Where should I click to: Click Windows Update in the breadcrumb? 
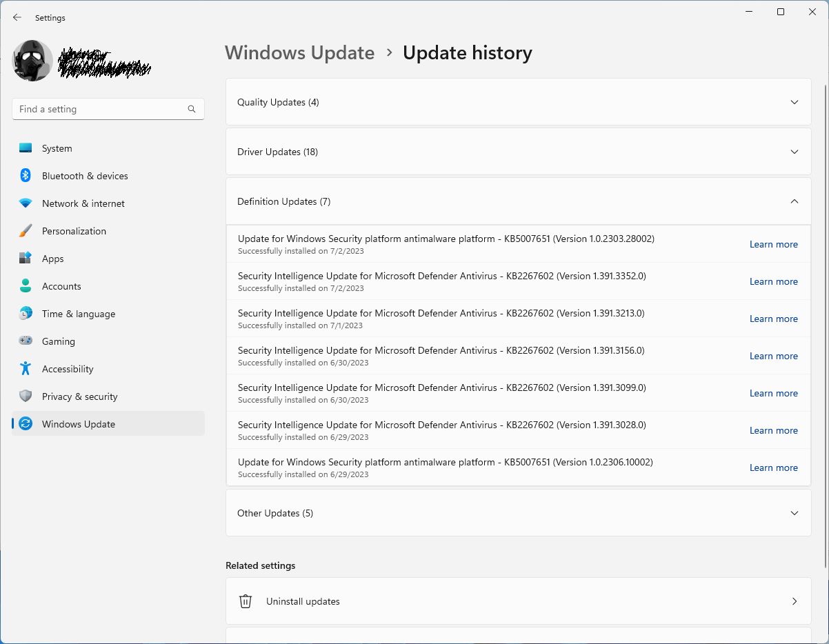click(300, 53)
